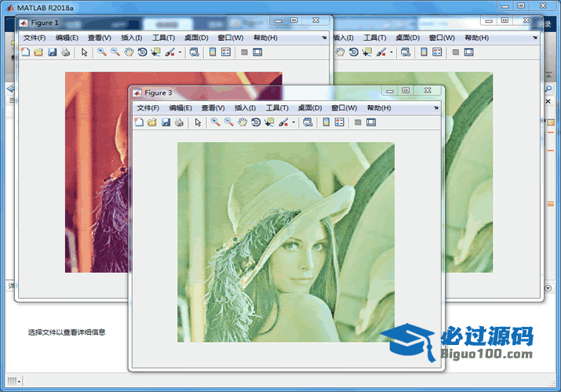Open file icon in Figure 1 toolbar

point(38,53)
